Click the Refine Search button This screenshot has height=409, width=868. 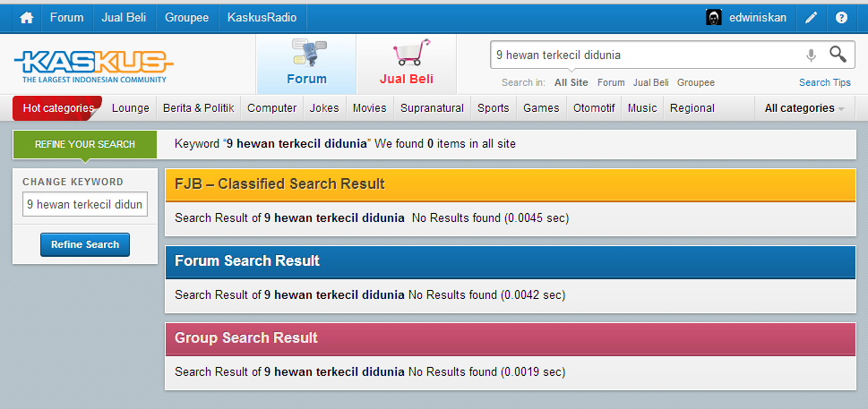(x=85, y=244)
